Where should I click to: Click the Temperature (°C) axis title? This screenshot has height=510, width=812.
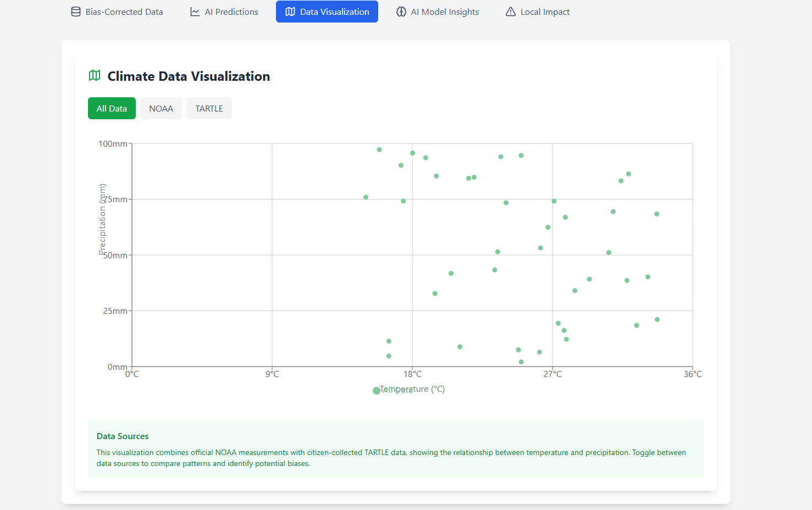[412, 389]
